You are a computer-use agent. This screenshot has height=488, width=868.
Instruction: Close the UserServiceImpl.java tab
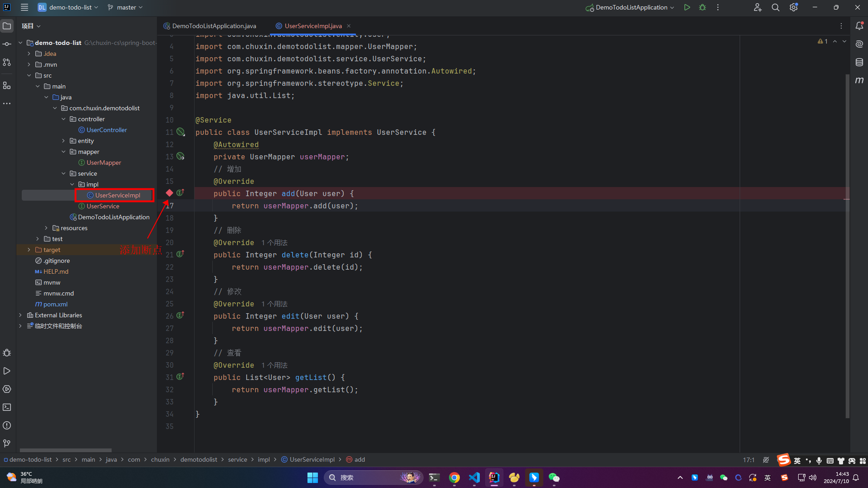pos(349,26)
